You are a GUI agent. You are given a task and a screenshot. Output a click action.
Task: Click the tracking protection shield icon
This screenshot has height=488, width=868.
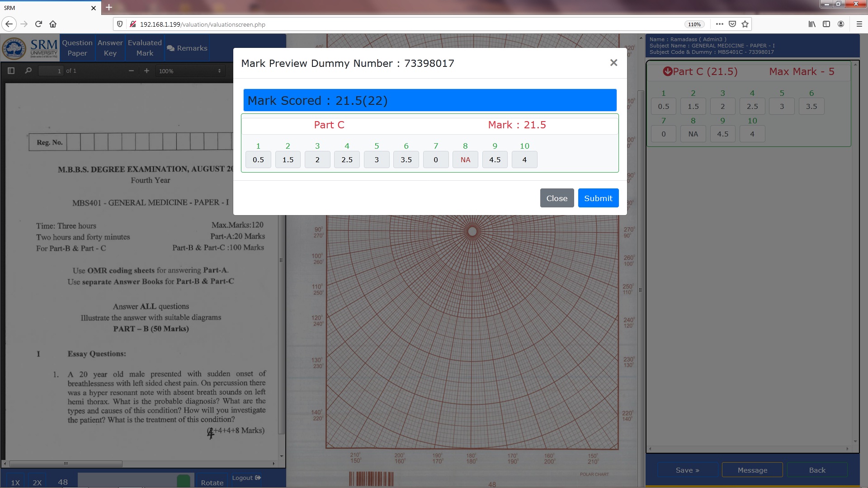pyautogui.click(x=120, y=24)
